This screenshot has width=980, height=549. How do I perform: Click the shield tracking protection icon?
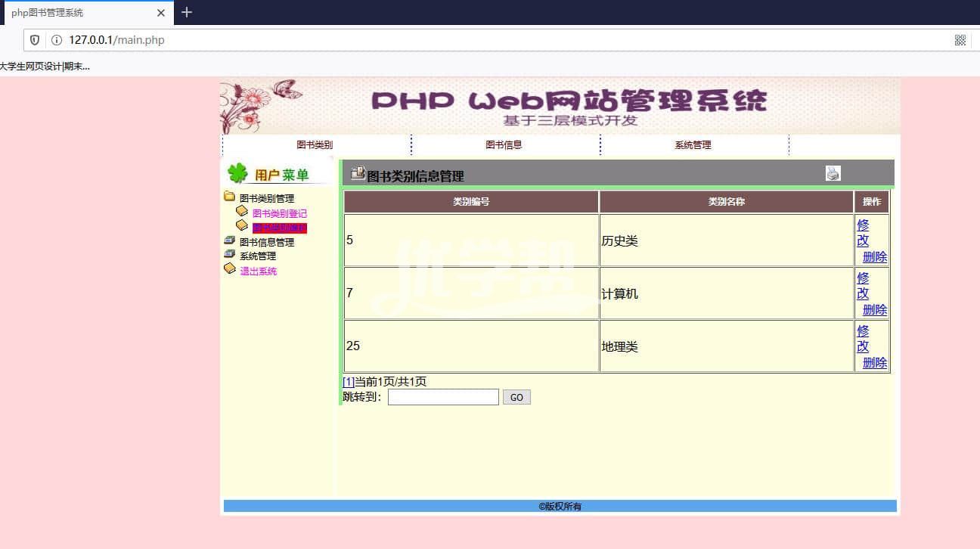[35, 40]
